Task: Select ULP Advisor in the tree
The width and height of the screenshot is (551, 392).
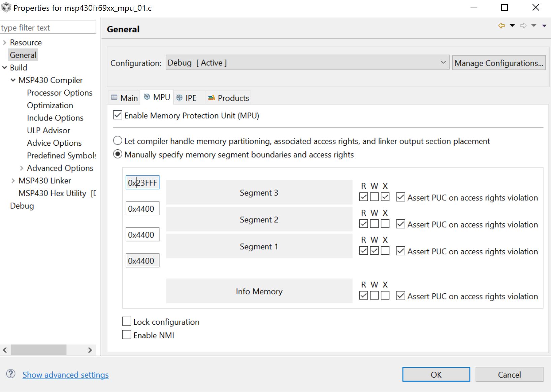Action: (48, 131)
